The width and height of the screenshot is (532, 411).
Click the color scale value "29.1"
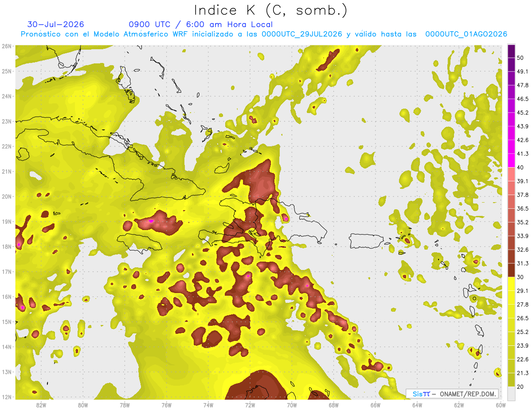click(x=522, y=290)
